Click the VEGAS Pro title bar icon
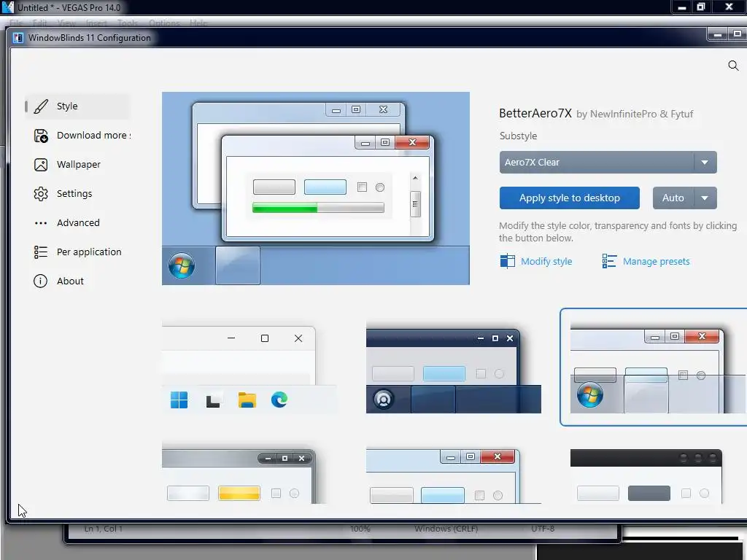 tap(7, 7)
